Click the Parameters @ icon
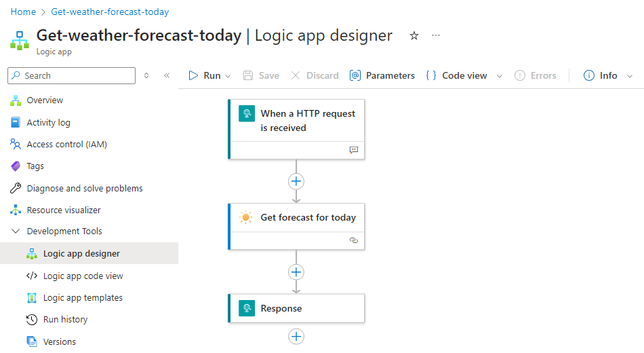 [x=355, y=76]
